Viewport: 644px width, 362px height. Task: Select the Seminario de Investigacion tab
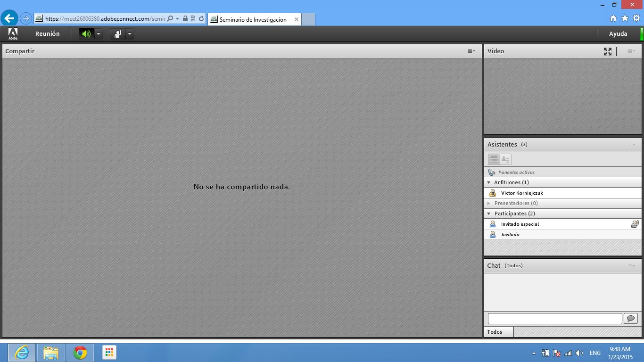click(x=254, y=19)
